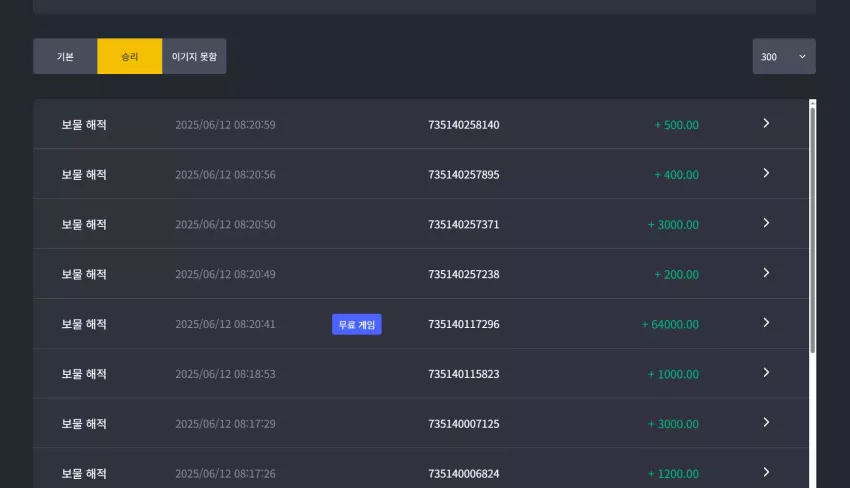The width and height of the screenshot is (850, 488).
Task: Select transaction ID 735140117296
Action: pos(463,324)
